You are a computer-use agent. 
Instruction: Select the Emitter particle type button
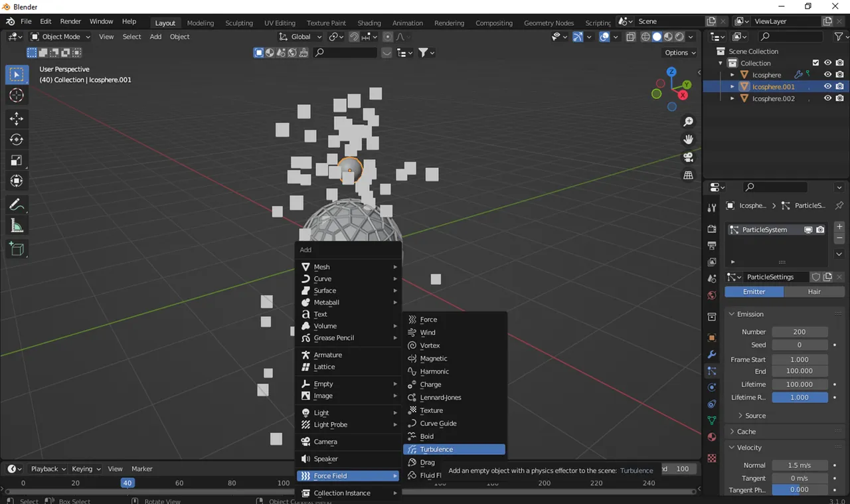[754, 292]
